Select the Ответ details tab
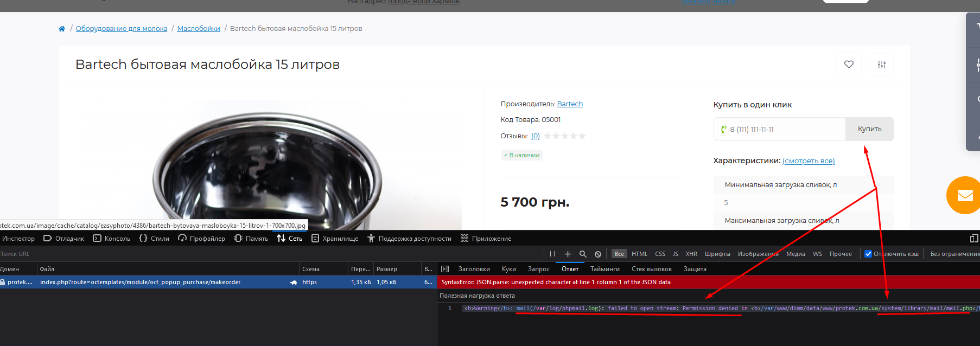 point(570,269)
